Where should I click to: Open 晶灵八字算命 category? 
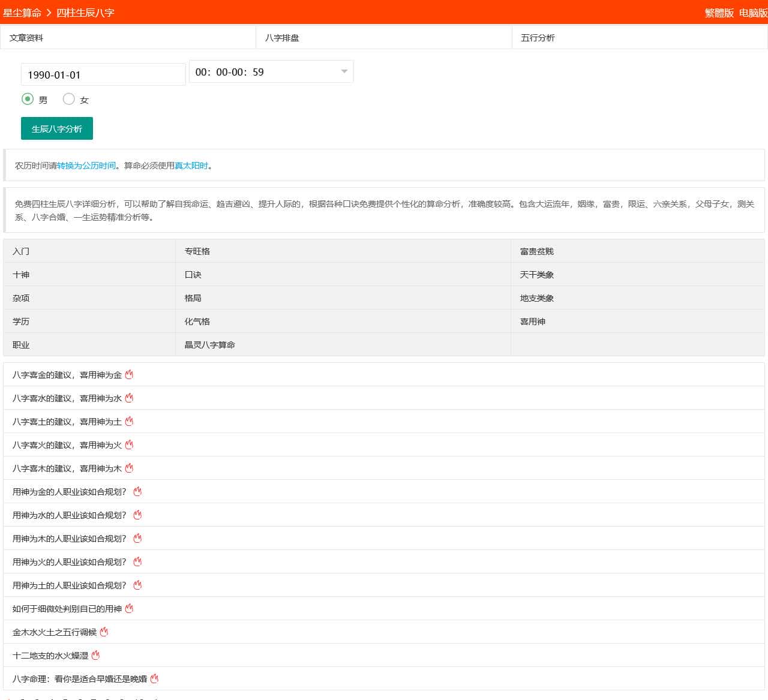(210, 345)
